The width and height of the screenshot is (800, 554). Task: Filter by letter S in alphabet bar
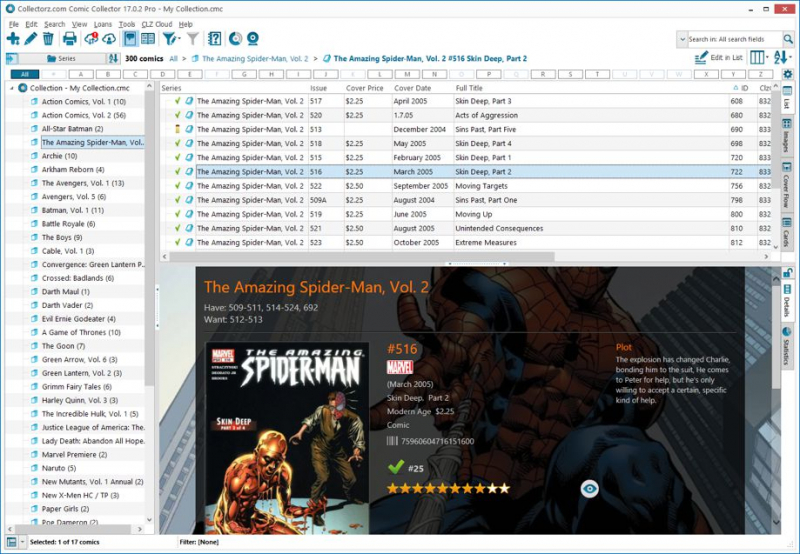570,74
